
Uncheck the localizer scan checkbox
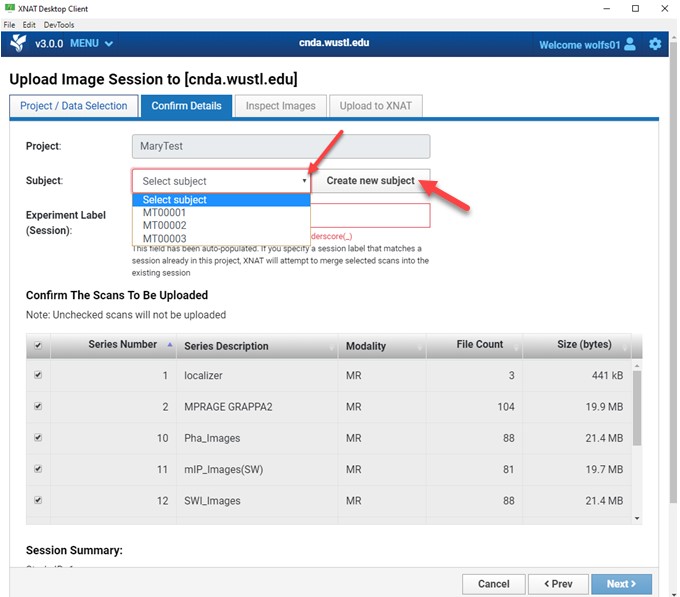click(x=38, y=376)
